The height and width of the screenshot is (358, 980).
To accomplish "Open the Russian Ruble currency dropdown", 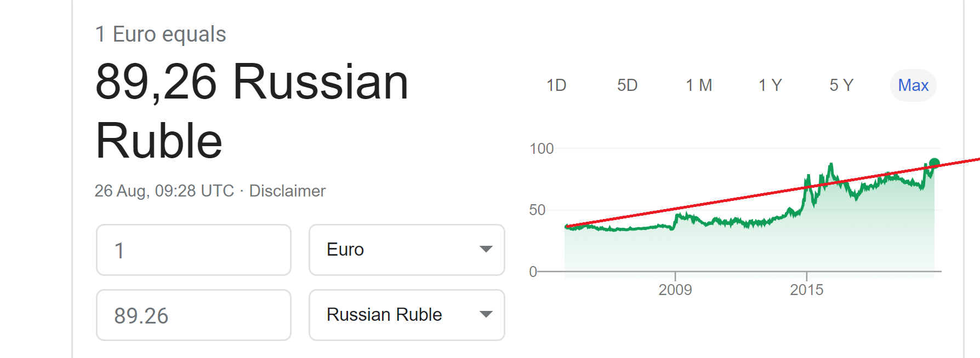I will tap(407, 315).
